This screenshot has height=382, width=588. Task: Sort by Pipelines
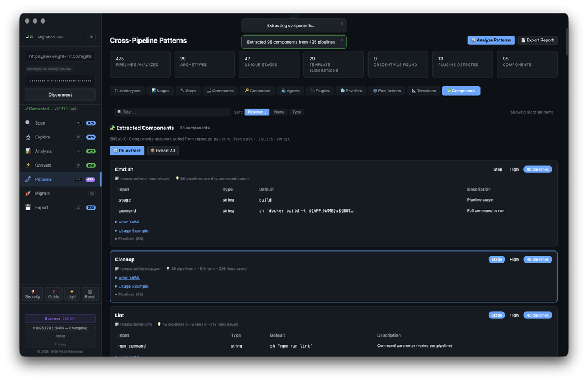[x=257, y=112]
